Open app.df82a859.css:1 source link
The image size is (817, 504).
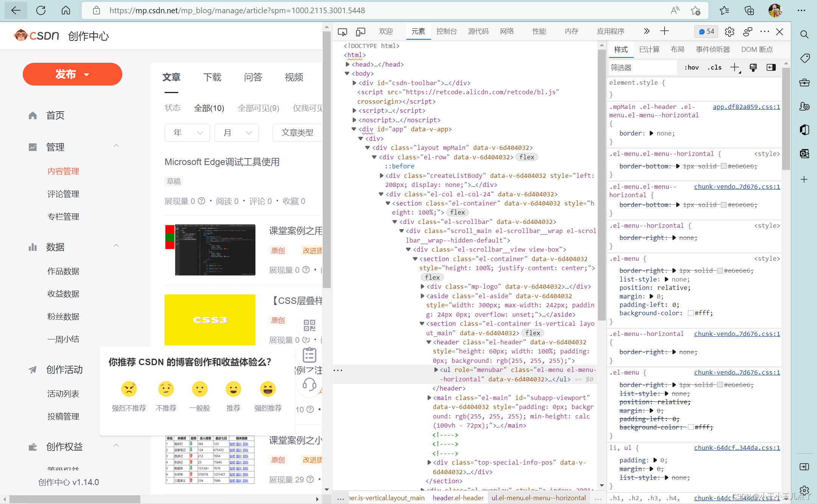tap(746, 107)
